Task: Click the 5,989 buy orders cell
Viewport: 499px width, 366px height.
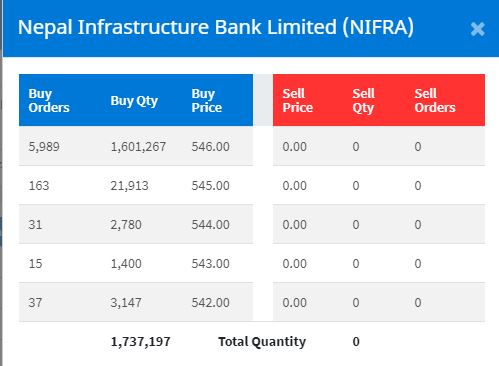Action: click(x=44, y=147)
